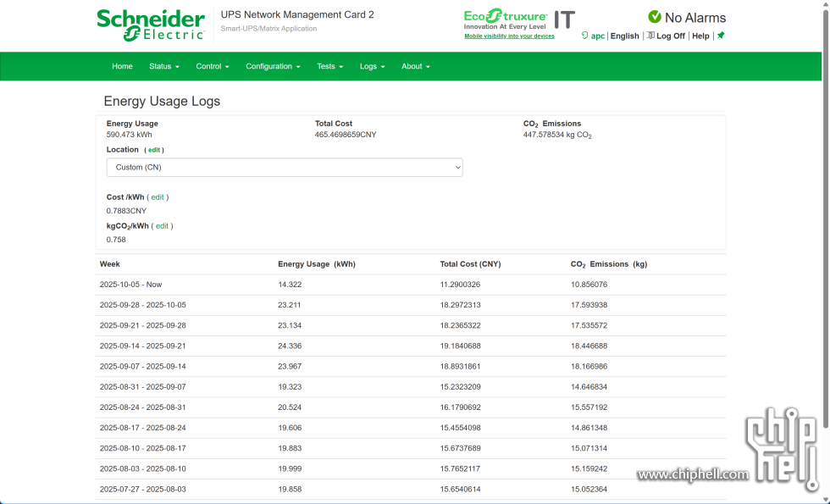Expand the Control menu
830x504 pixels.
click(212, 66)
